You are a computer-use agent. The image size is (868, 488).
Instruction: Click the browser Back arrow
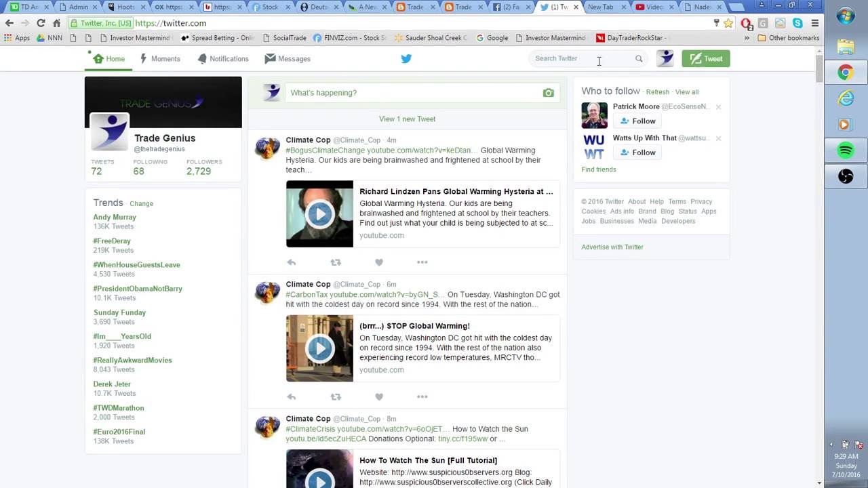(x=9, y=23)
